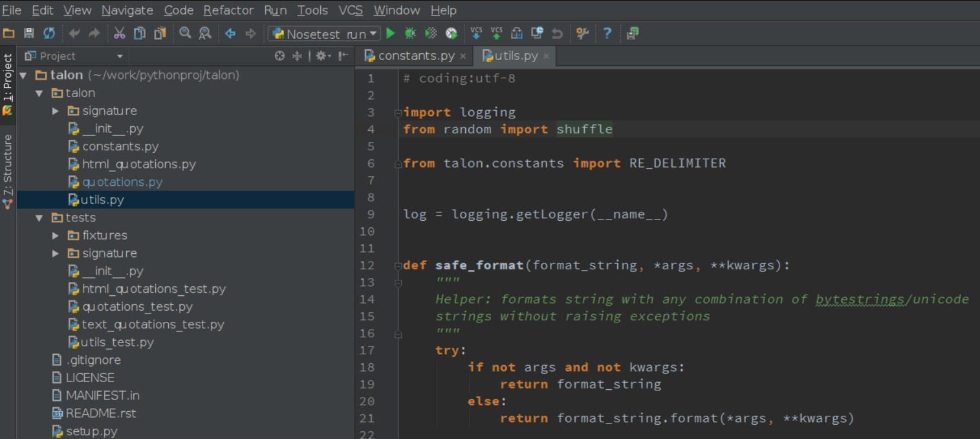Expand the signature folder under talon
980x439 pixels.
pyautogui.click(x=55, y=110)
